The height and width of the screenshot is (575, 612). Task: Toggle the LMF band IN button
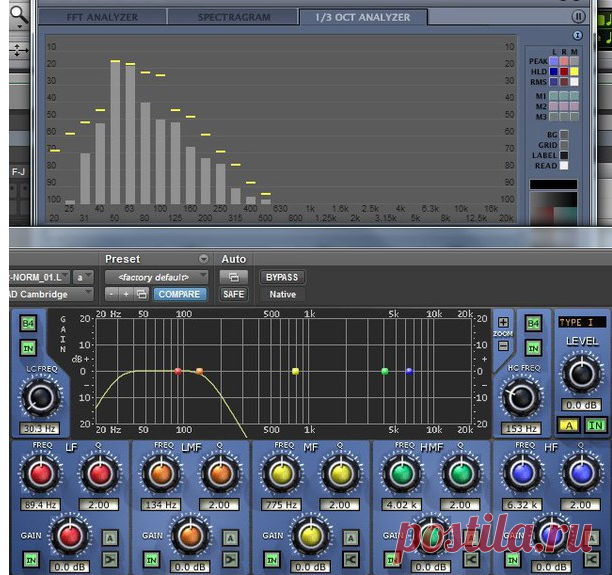(x=151, y=561)
